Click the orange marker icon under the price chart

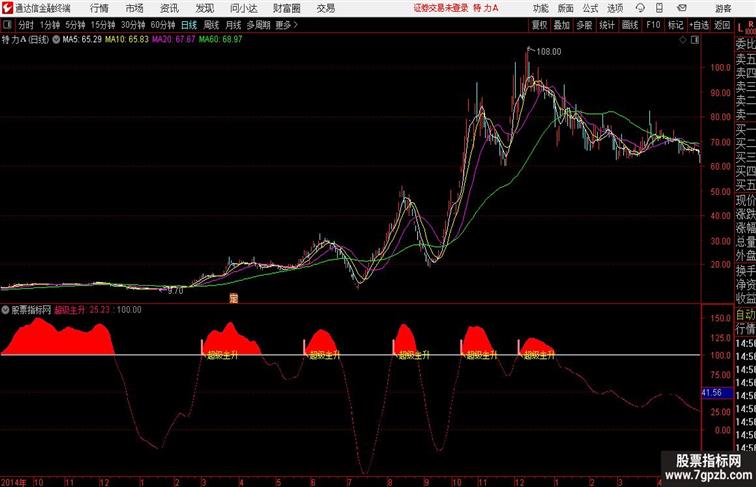point(233,298)
